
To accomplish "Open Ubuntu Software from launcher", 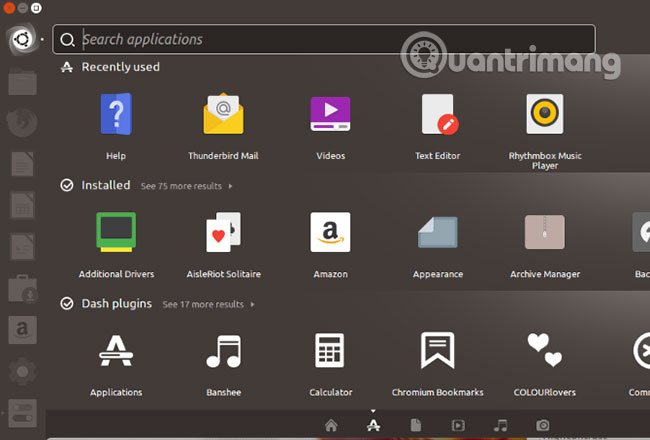I will click(22, 289).
